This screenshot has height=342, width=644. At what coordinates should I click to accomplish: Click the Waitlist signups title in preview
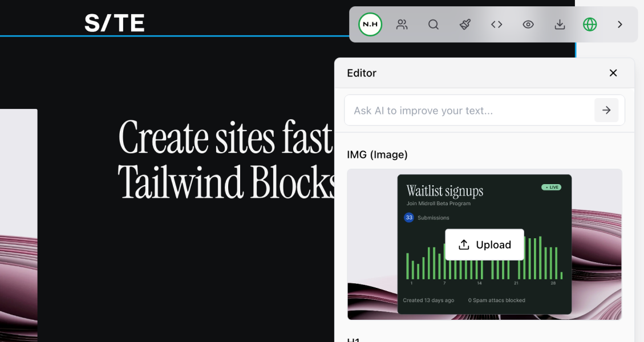pos(445,192)
